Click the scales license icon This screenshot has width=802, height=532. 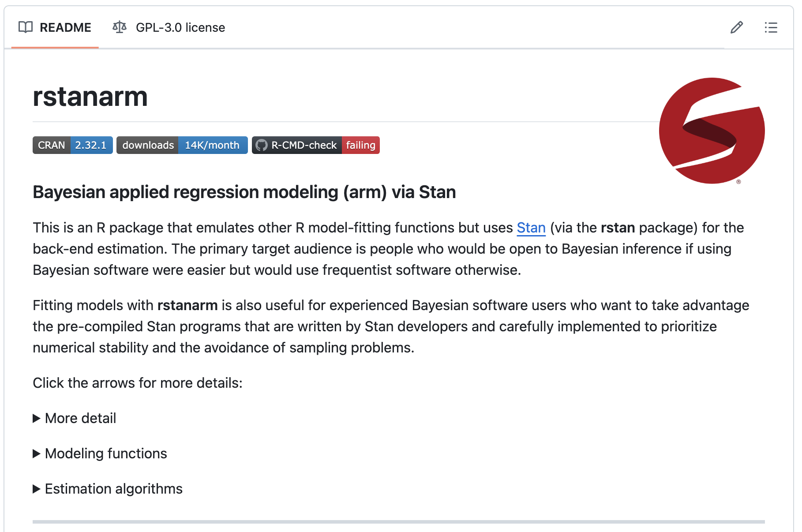[x=120, y=27]
